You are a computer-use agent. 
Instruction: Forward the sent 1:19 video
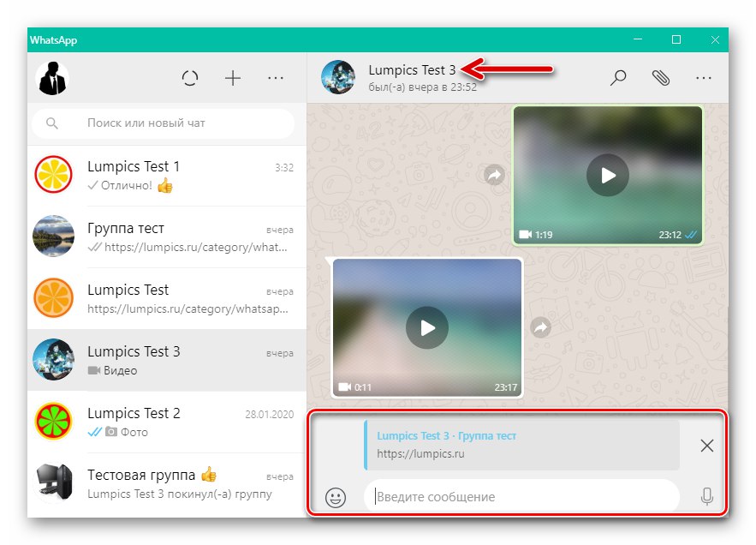[x=494, y=175]
